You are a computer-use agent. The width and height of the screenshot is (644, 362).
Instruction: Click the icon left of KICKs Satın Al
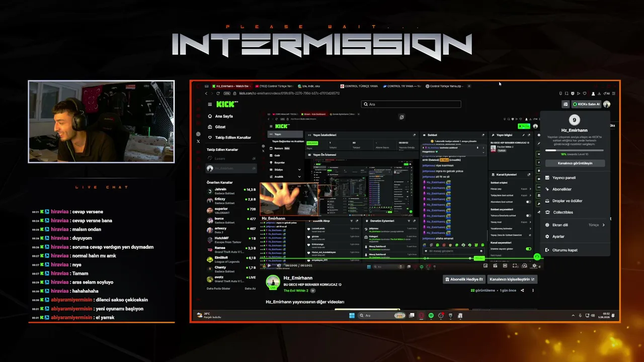pyautogui.click(x=566, y=104)
